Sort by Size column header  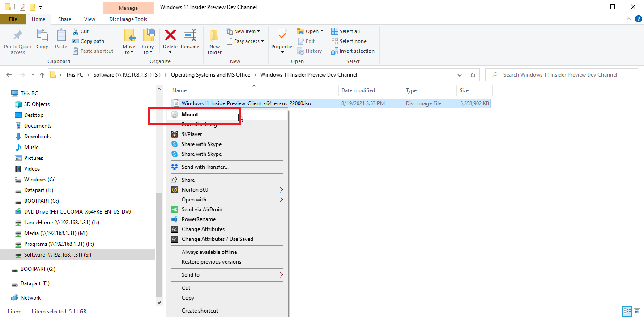[474, 90]
